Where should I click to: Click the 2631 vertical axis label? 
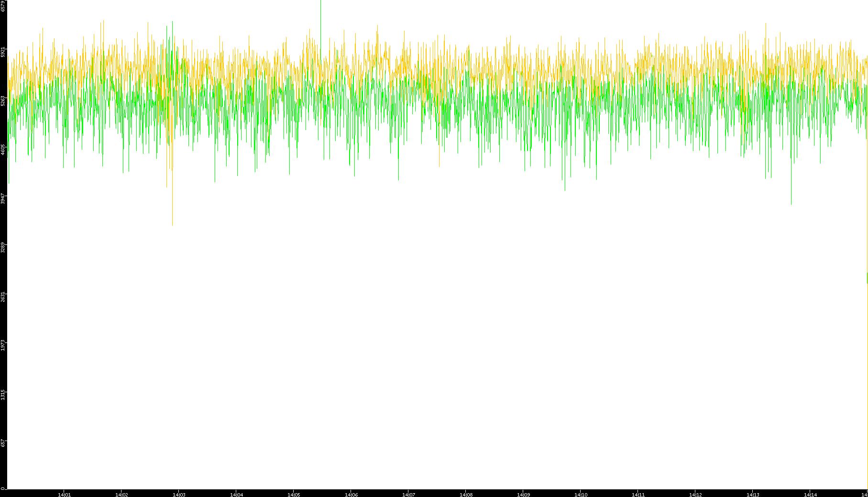tap(3, 296)
